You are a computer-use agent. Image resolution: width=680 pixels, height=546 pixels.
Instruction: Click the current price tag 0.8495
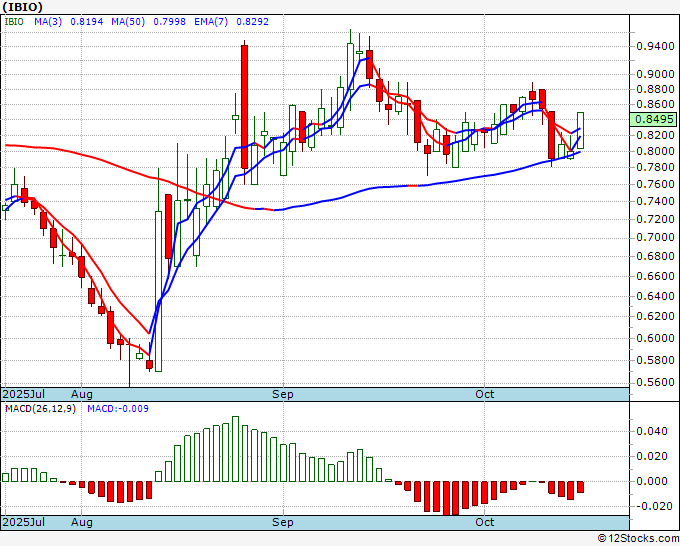click(x=654, y=119)
